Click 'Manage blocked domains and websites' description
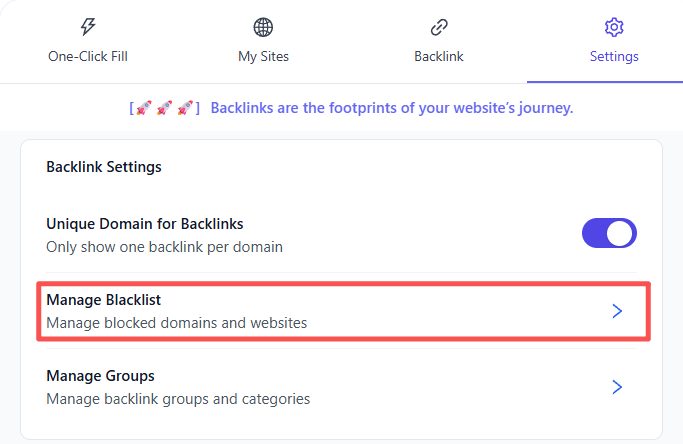The width and height of the screenshot is (683, 444). pos(176,323)
